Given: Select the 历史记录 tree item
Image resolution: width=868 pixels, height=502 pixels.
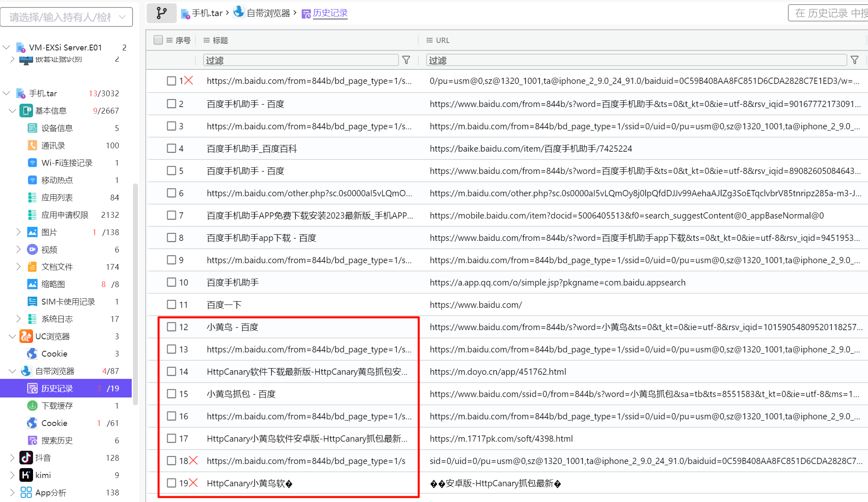Looking at the screenshot, I should click(57, 388).
